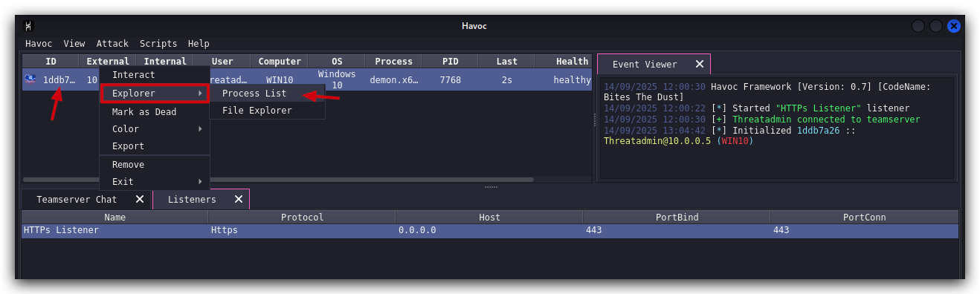Click the demon.x6... process cell
Viewport: 980px width, 294px height.
pyautogui.click(x=393, y=79)
